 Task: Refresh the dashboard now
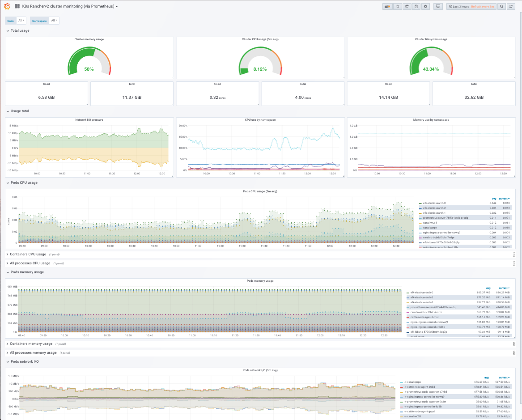coord(511,6)
